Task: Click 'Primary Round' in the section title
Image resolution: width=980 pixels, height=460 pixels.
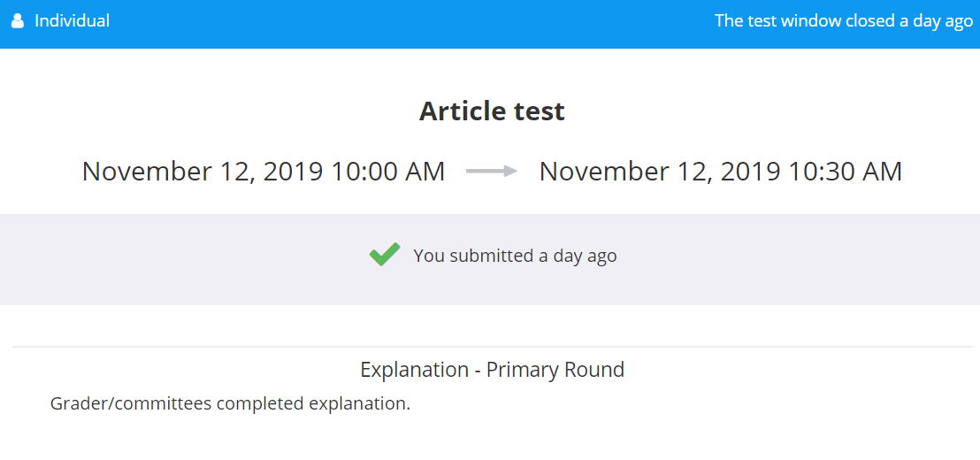Action: [x=555, y=370]
